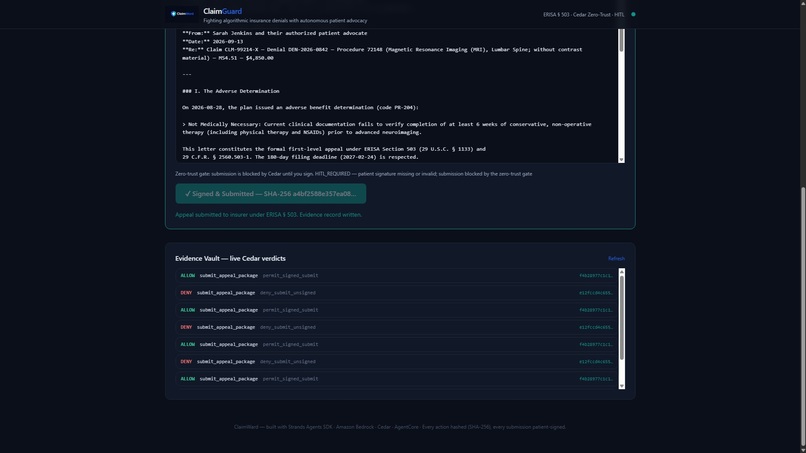Click the letter preview scrollbar down arrow

pos(621,160)
